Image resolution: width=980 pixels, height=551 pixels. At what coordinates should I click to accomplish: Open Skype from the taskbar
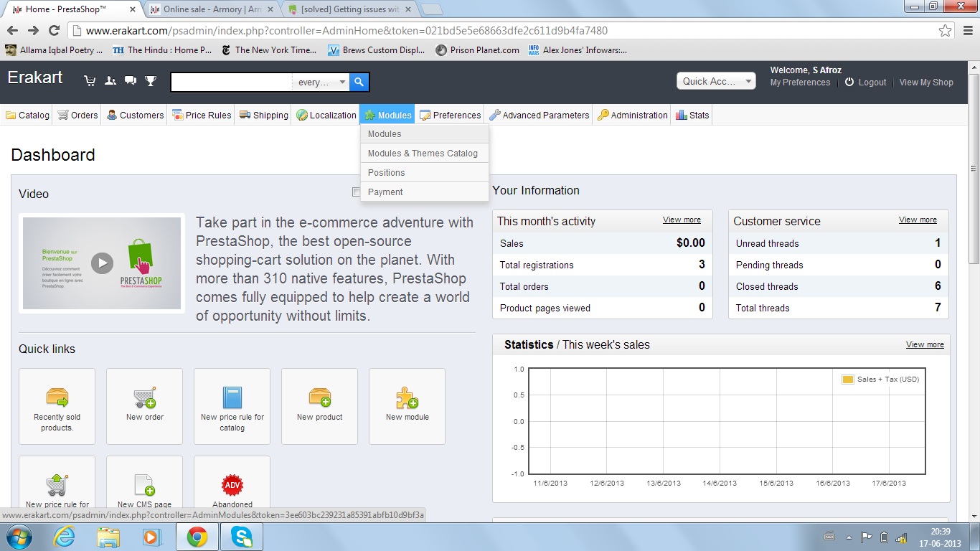[242, 537]
